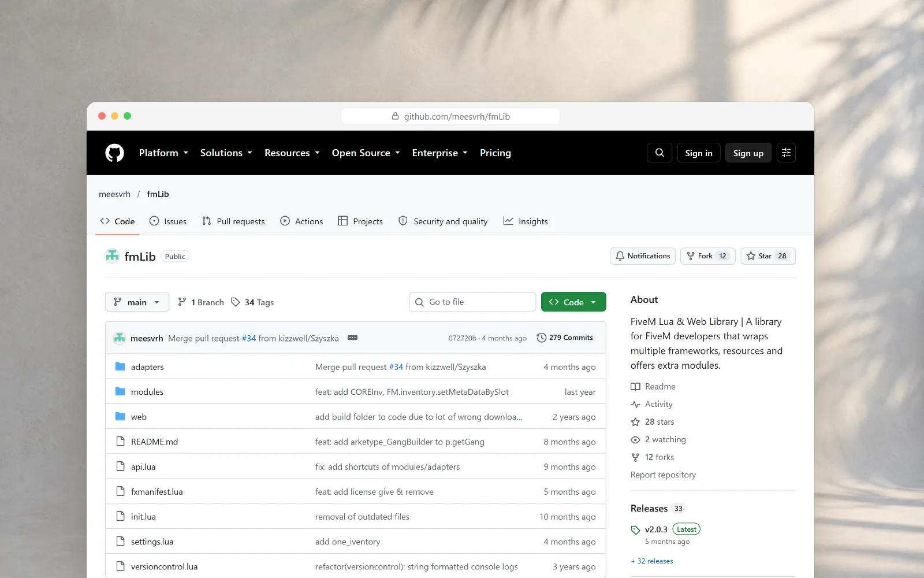Click the GitHub Octocat logo
The height and width of the screenshot is (578, 924).
(x=114, y=153)
